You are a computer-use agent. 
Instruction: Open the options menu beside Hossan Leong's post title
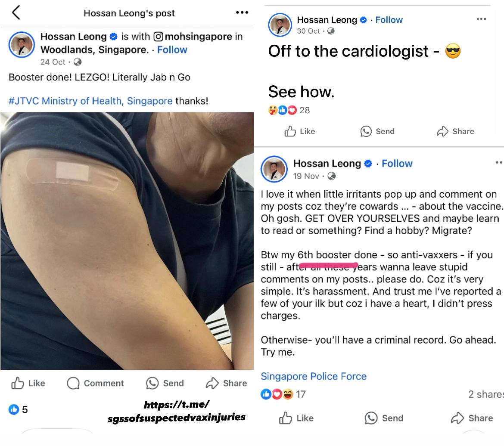click(242, 12)
